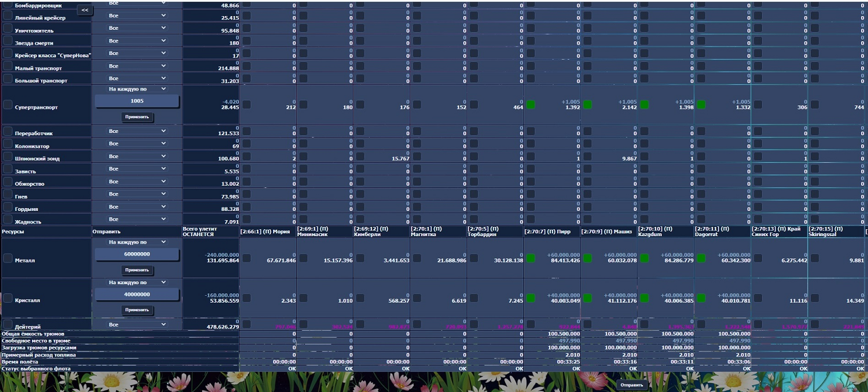868x392 pixels.
Task: Open Супертранспорт 'На каждую по' dropdown
Action: click(x=137, y=89)
